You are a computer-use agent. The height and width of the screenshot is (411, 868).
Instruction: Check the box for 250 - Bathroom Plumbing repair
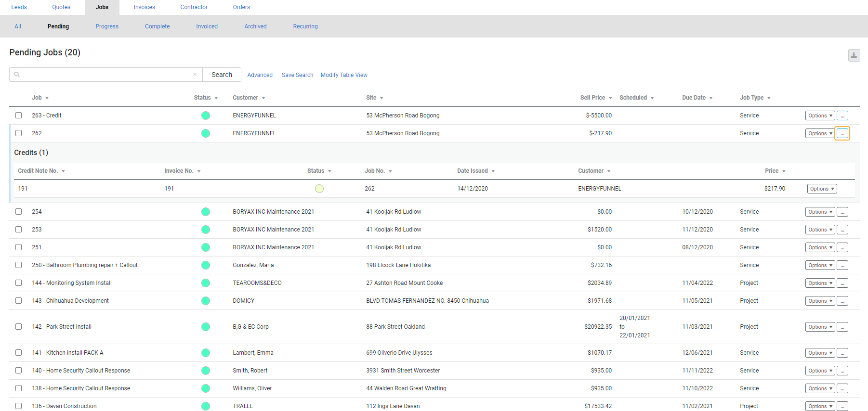point(18,265)
